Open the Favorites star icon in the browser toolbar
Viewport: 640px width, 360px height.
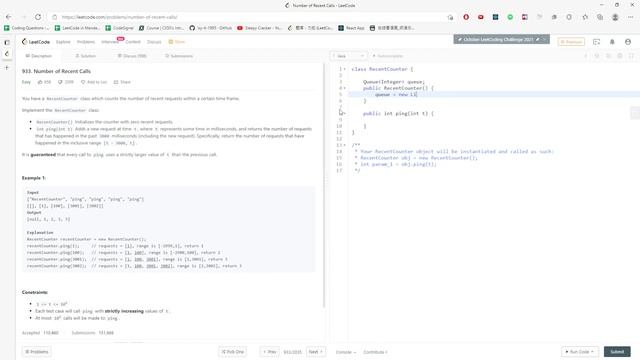(585, 17)
